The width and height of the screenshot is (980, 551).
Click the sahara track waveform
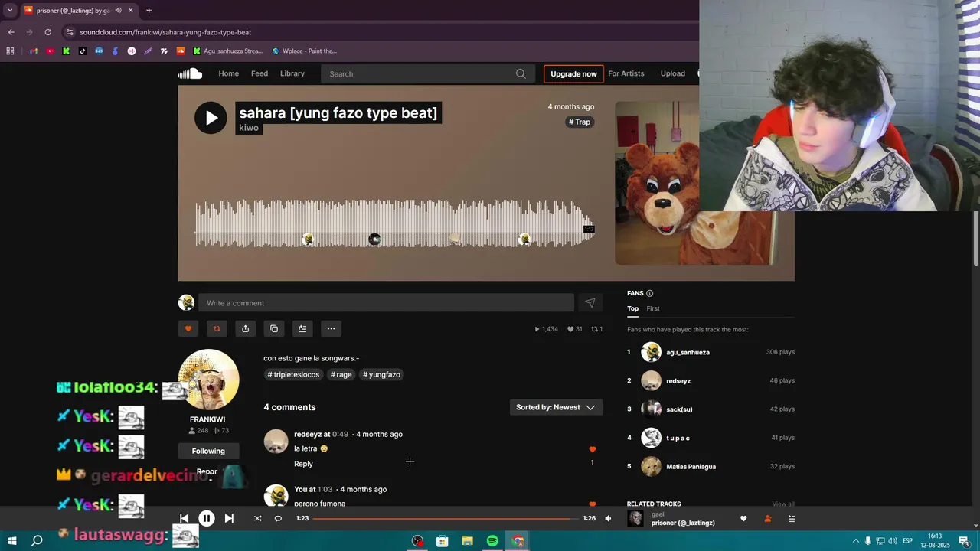pos(394,223)
